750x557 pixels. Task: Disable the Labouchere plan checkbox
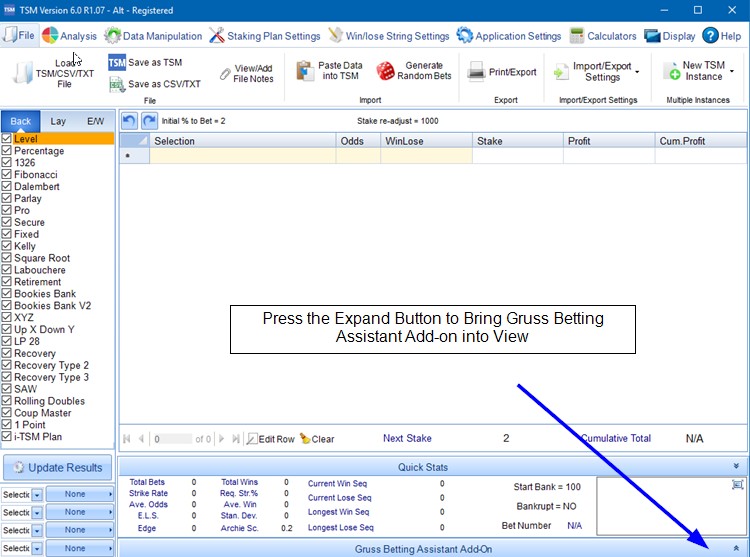(7, 270)
